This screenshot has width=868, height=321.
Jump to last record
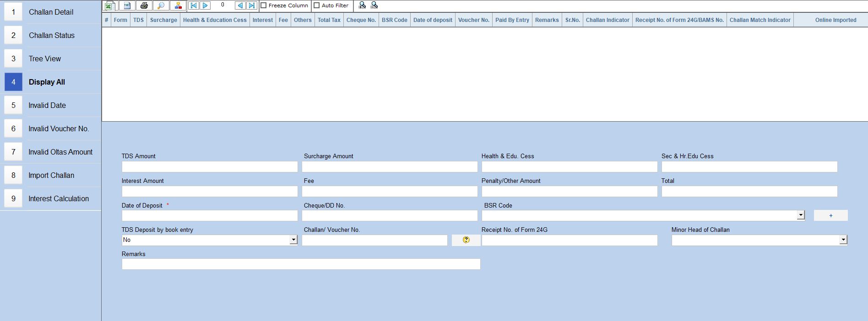pos(252,5)
